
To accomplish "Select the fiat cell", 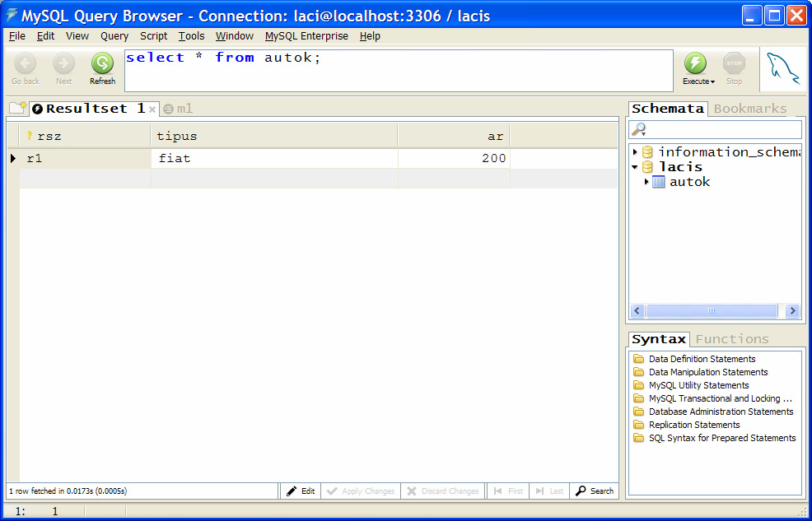I will (274, 158).
